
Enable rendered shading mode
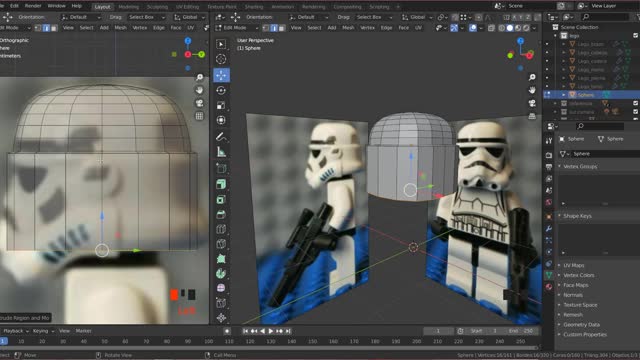pyautogui.click(x=526, y=28)
